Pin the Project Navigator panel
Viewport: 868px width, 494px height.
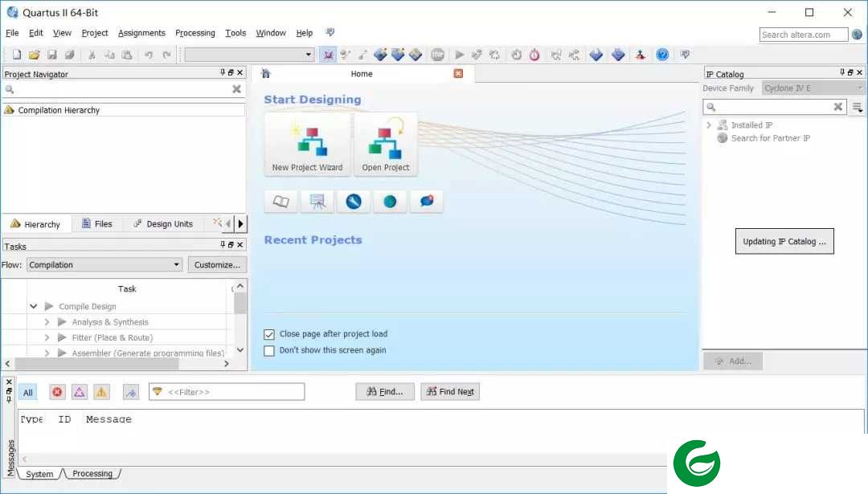coord(223,72)
